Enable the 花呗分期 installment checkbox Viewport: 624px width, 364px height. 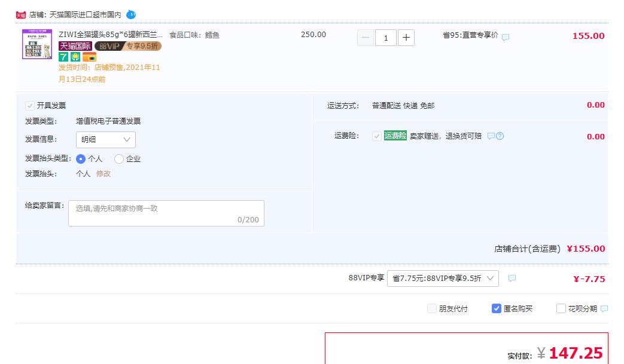[x=561, y=309]
